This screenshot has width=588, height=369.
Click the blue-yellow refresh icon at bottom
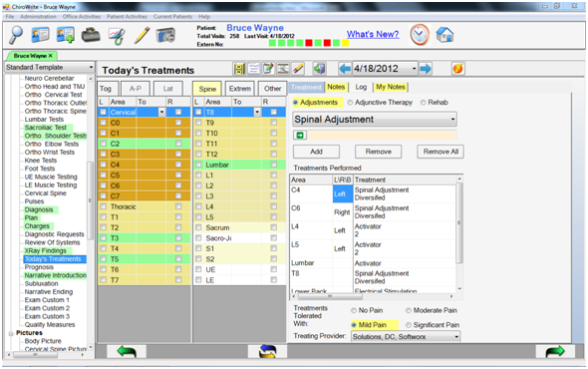(267, 352)
